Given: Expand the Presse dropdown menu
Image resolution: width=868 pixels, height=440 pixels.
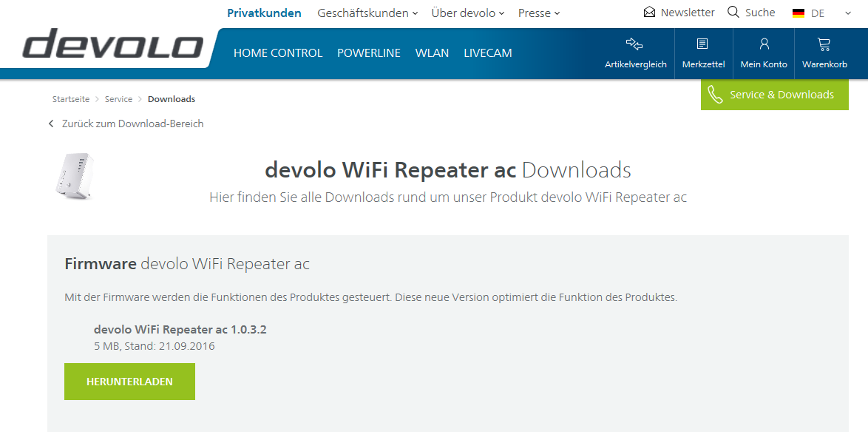Looking at the screenshot, I should (x=557, y=13).
